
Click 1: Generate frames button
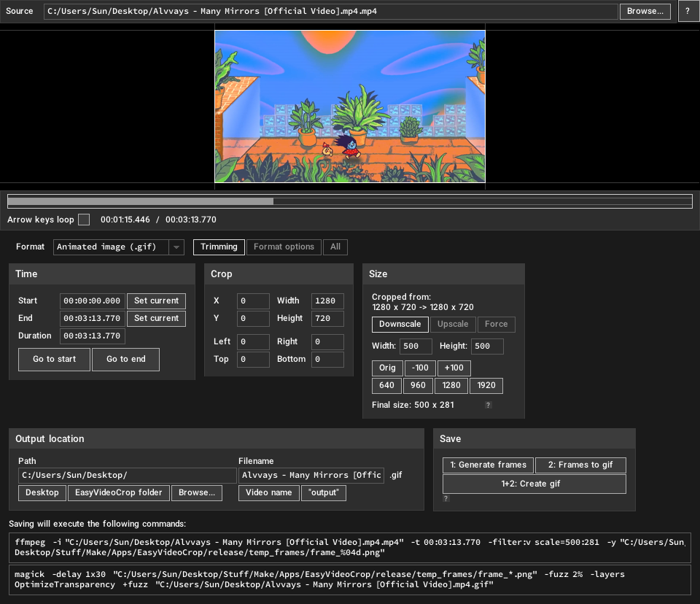488,465
